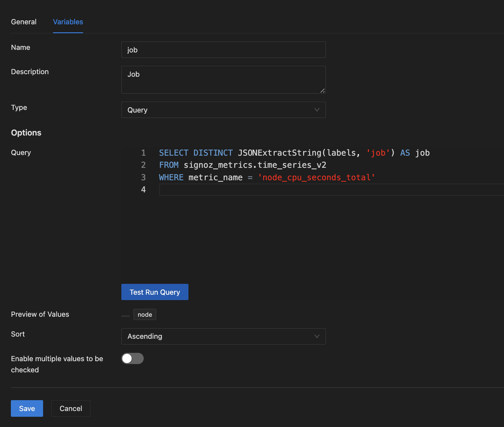This screenshot has height=427, width=504.
Task: Open the Type dropdown showing Query
Action: (x=224, y=110)
